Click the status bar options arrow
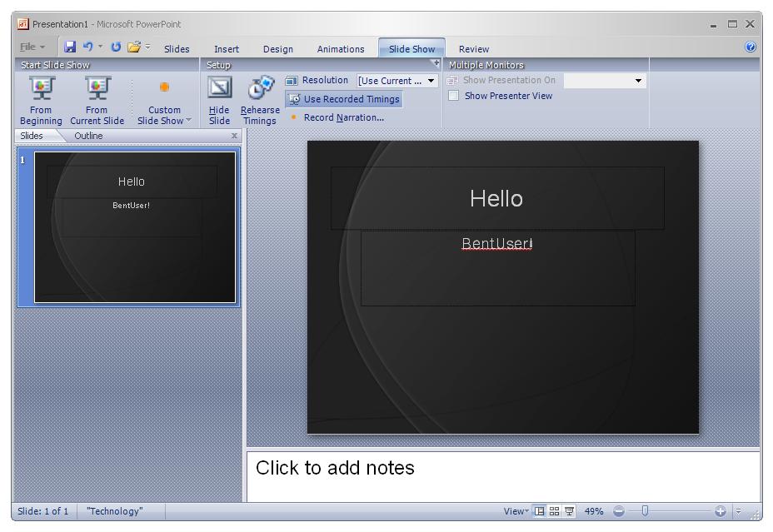The width and height of the screenshot is (773, 532). tap(738, 511)
